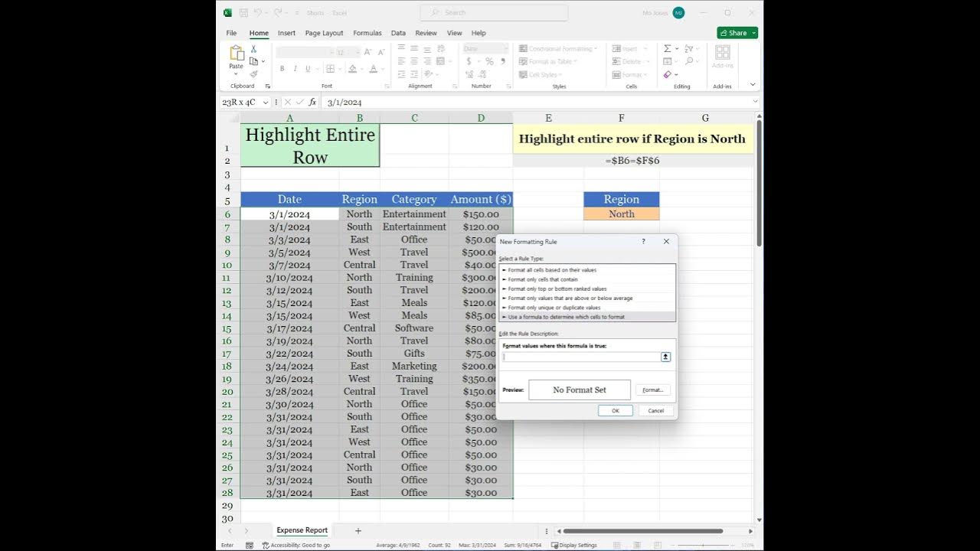Select the Expense Report sheet tab
The image size is (980, 551).
point(302,530)
